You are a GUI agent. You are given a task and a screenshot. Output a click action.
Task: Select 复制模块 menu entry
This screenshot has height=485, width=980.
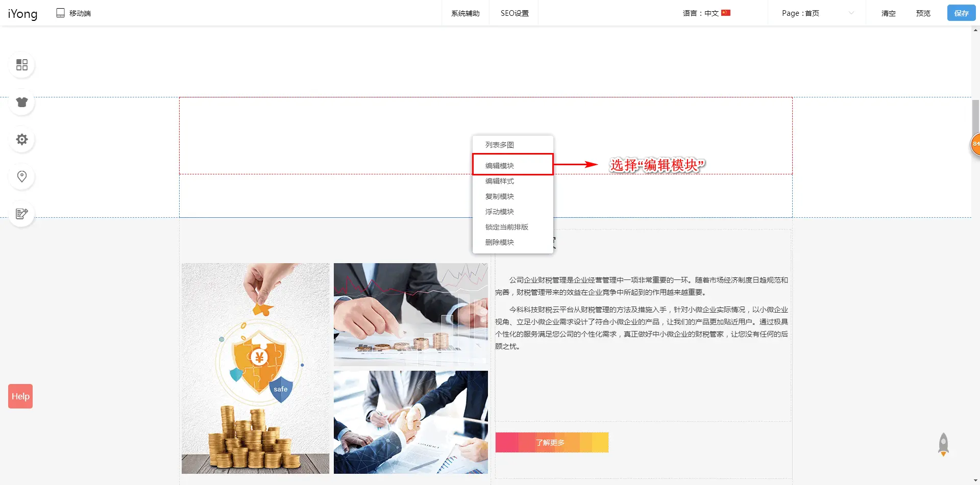[500, 196]
